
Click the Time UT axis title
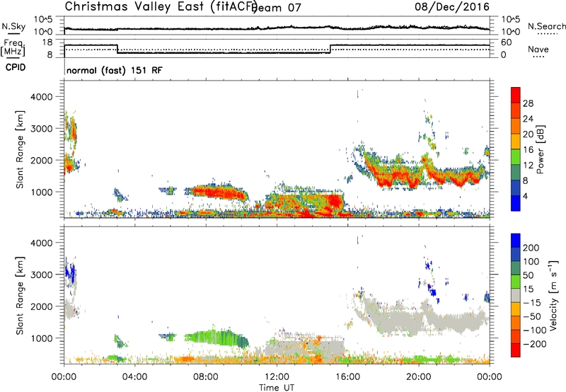[277, 388]
